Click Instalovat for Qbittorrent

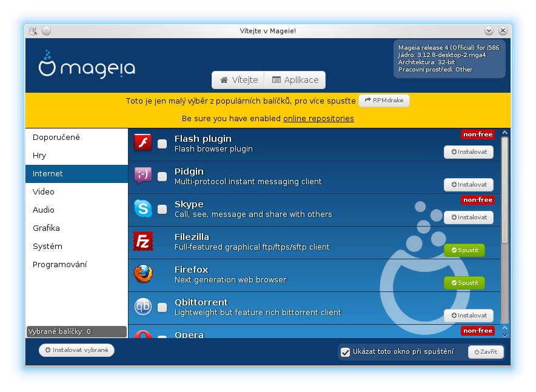pyautogui.click(x=468, y=316)
